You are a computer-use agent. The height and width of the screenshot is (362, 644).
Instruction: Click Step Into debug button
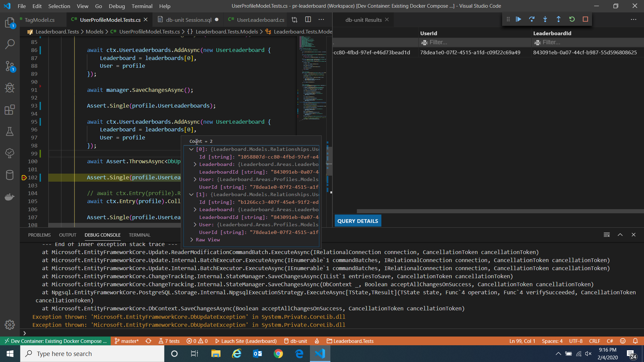tap(545, 19)
